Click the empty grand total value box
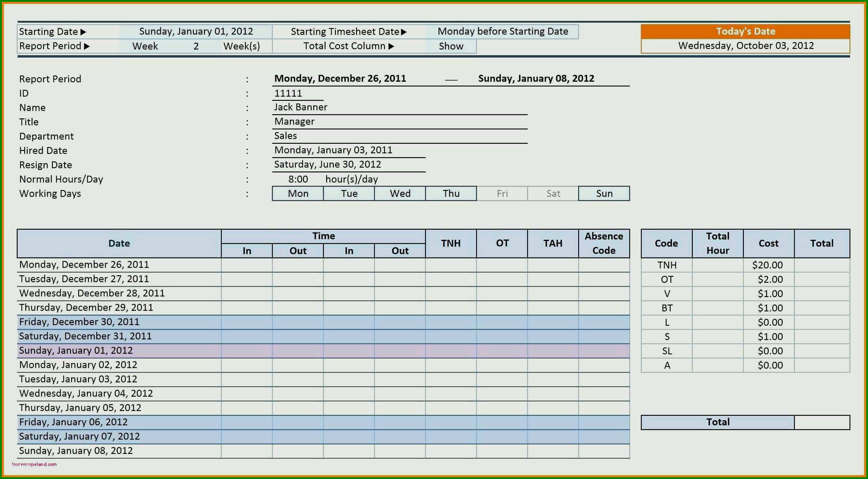The height and width of the screenshot is (479, 868). click(822, 422)
